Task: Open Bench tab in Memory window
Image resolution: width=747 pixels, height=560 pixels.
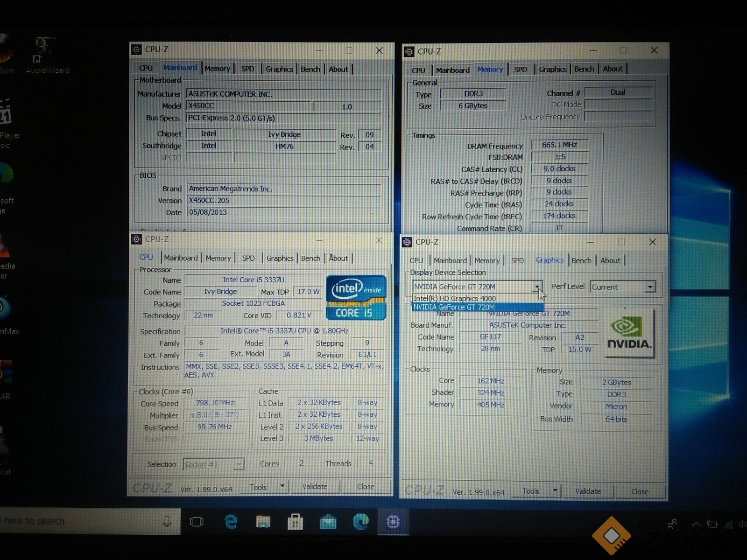Action: point(584,69)
